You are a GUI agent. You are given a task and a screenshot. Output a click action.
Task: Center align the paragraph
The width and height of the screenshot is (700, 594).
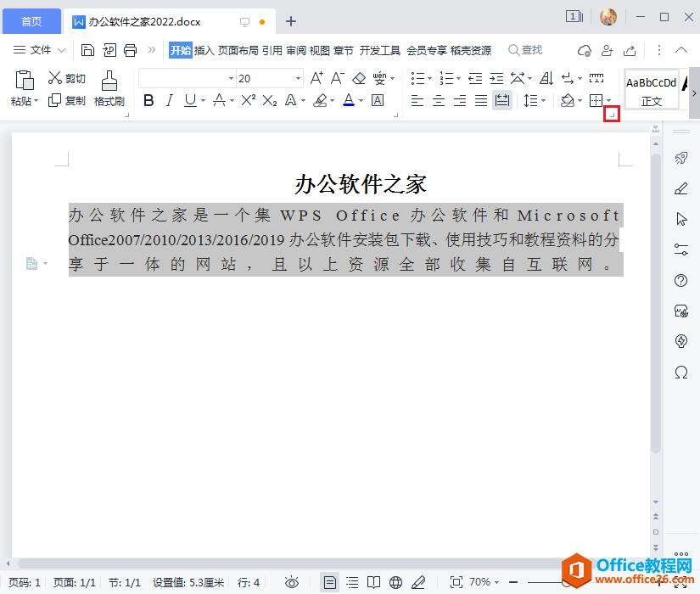(x=439, y=100)
